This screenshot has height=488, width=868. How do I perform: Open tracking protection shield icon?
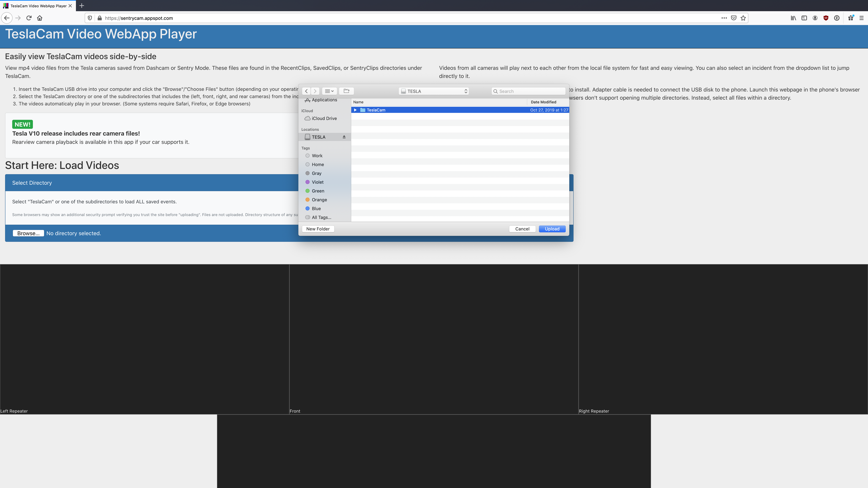pos(90,18)
